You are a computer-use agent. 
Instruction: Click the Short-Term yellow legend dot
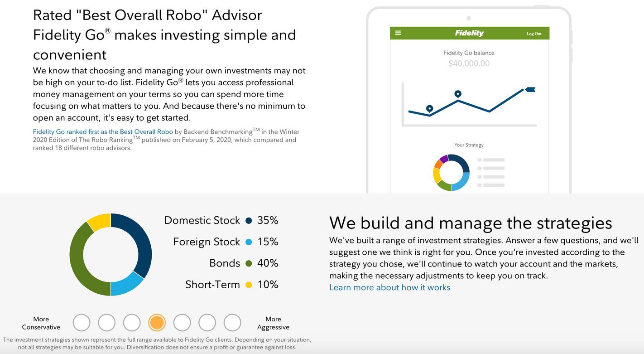click(249, 285)
